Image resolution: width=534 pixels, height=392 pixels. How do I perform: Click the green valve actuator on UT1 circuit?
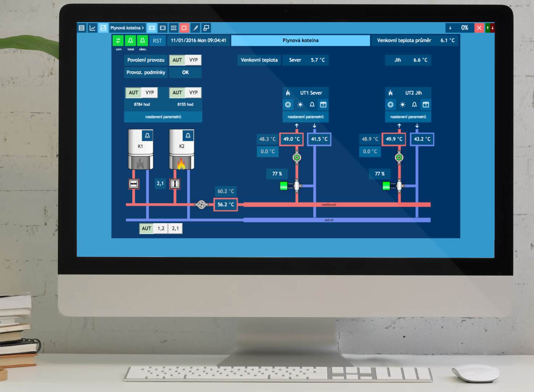284,186
